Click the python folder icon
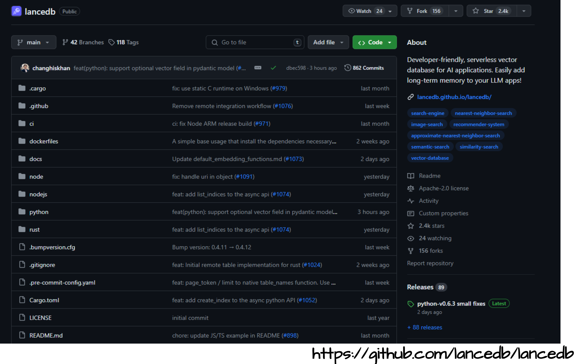The height and width of the screenshot is (364, 588). click(22, 212)
